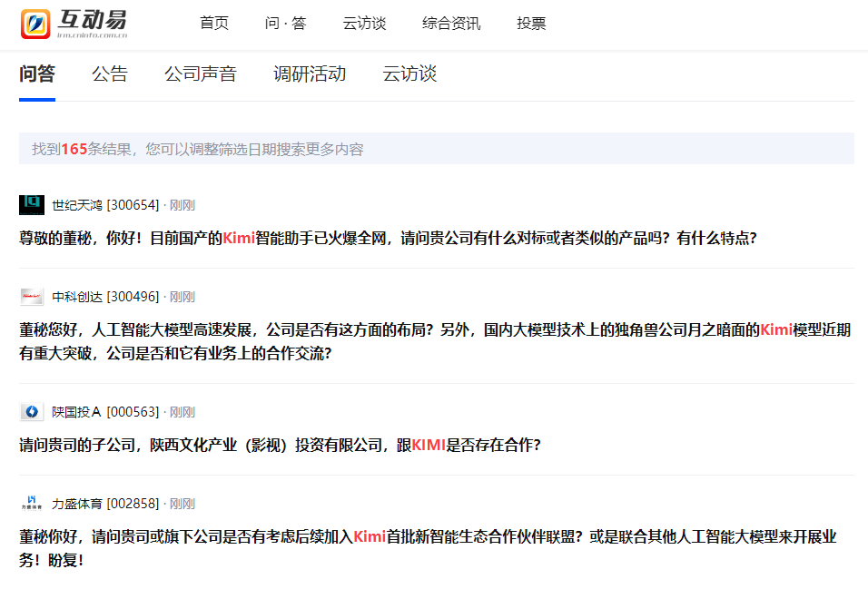
Task: Click the 刚刚 timestamp beside 力盛体育
Action: [x=182, y=504]
